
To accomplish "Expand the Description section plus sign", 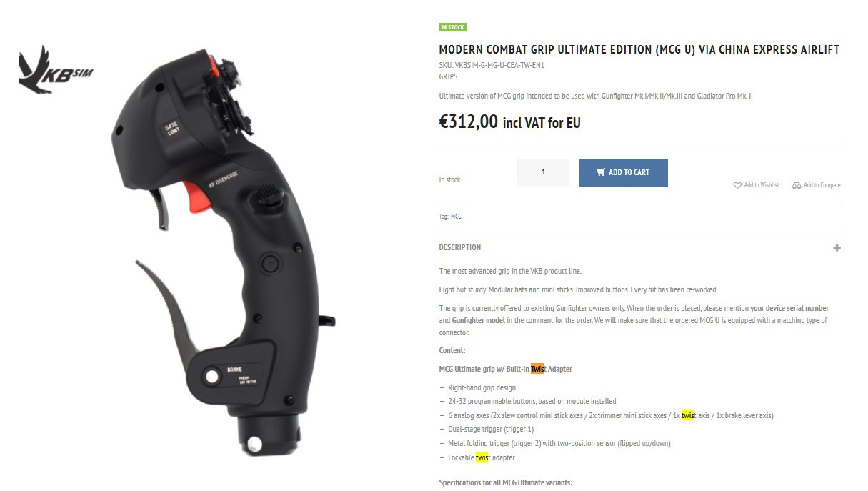I will pos(837,248).
